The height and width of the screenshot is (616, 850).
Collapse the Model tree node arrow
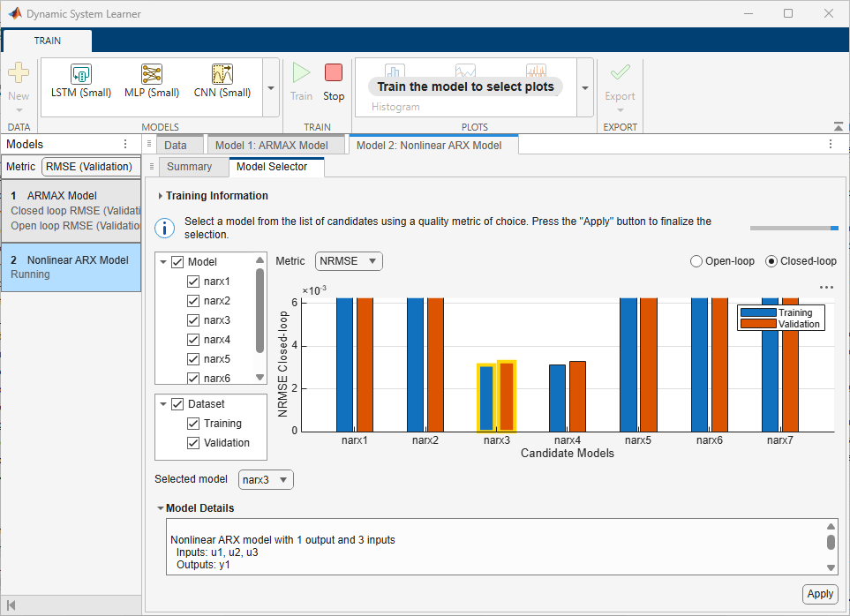click(163, 262)
